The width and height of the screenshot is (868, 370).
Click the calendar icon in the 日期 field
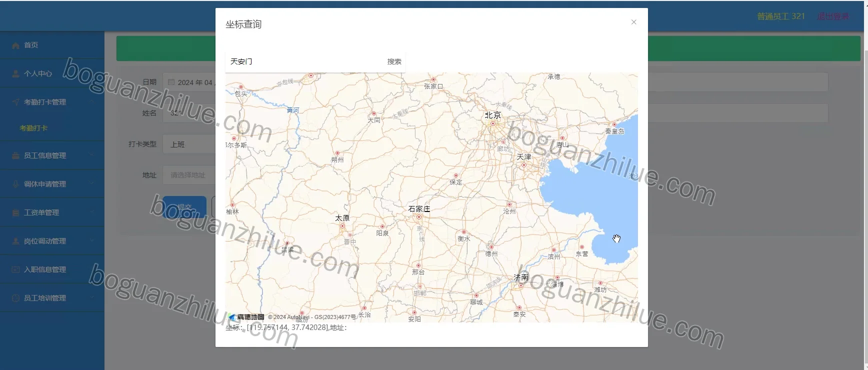point(171,82)
